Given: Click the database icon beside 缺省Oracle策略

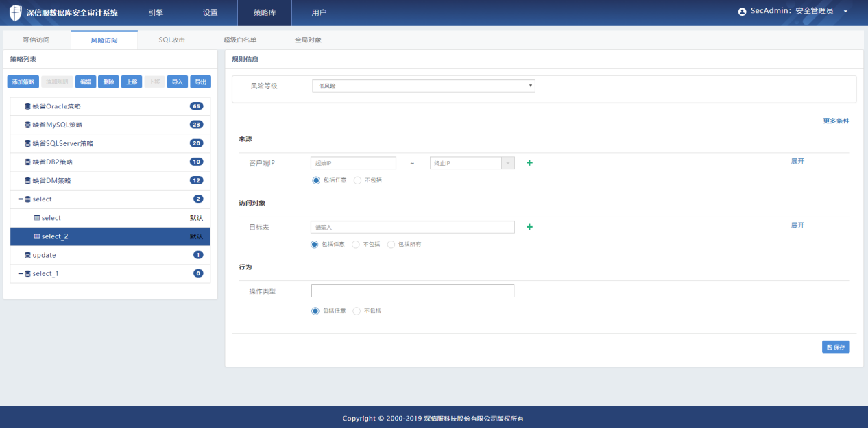Looking at the screenshot, I should [27, 107].
